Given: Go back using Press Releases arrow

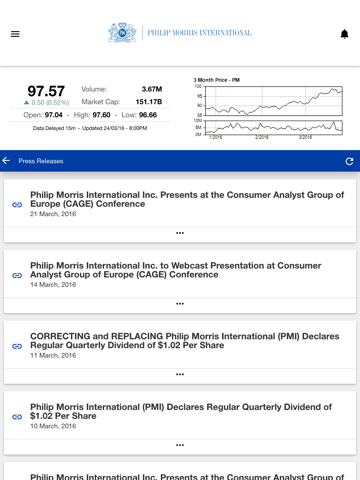Looking at the screenshot, I should point(6,161).
